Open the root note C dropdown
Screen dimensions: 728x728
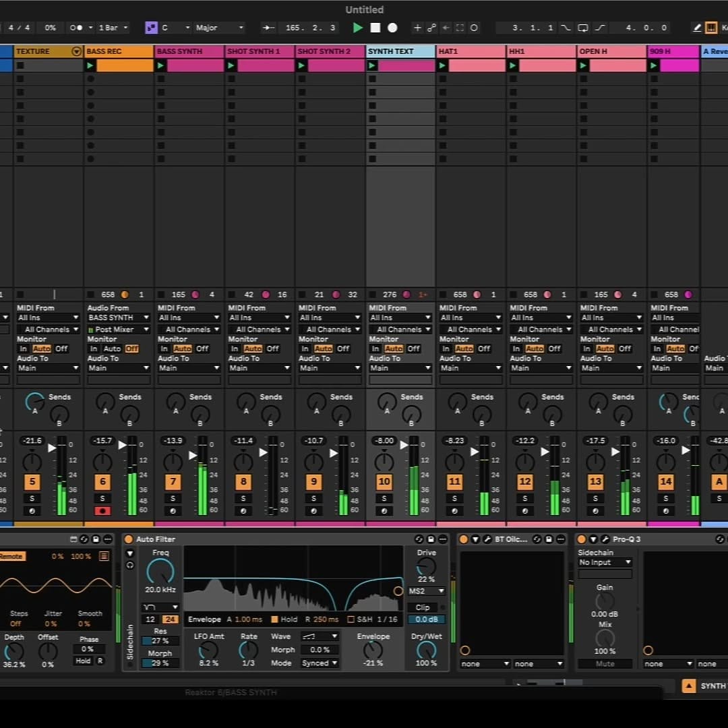(x=175, y=28)
